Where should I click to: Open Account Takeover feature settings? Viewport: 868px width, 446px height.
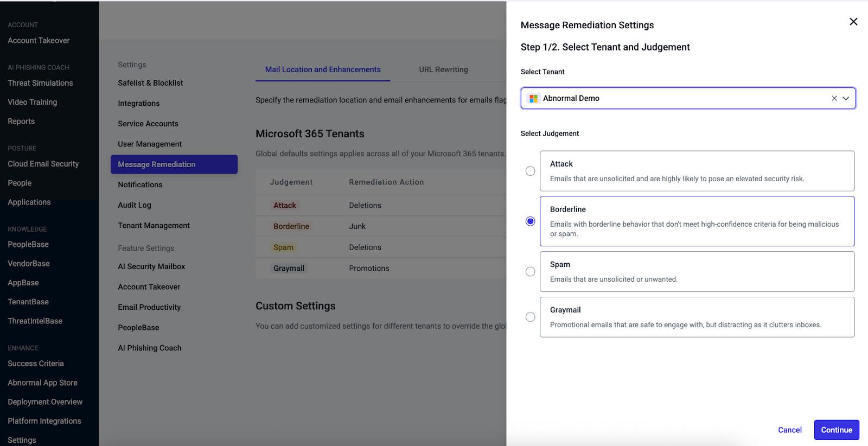coord(149,286)
